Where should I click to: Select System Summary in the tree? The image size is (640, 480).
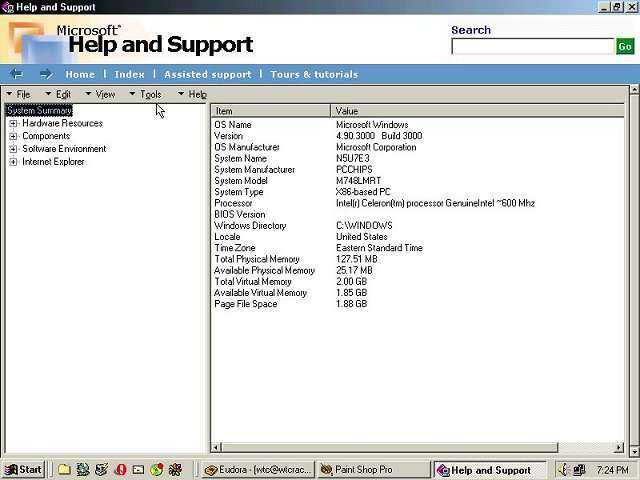(39, 111)
